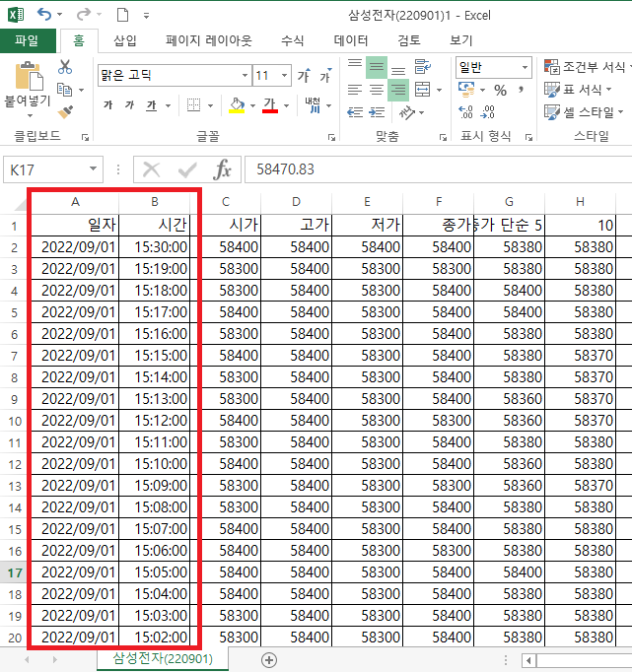Click the 내천 phonetic guide icon
The width and height of the screenshot is (632, 672).
tap(313, 105)
